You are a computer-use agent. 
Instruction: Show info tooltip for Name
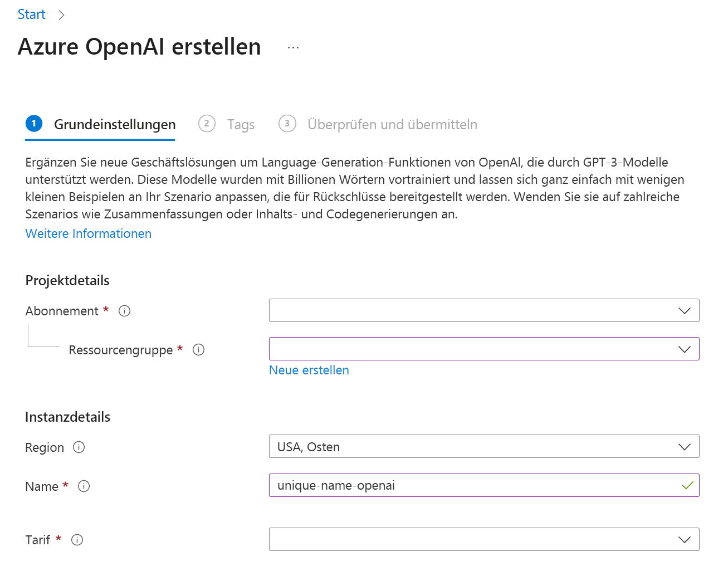tap(84, 486)
